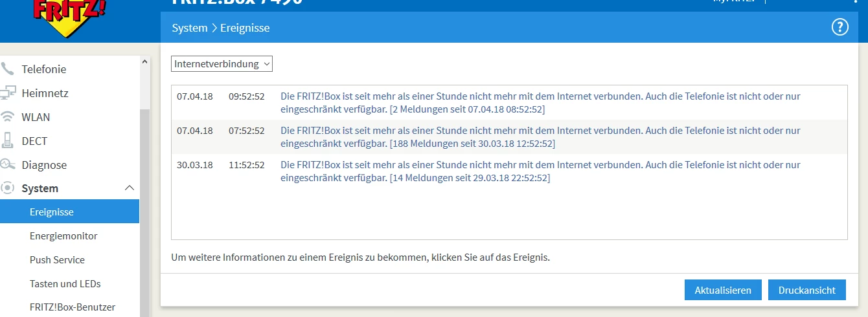The height and width of the screenshot is (317, 868).
Task: Open event message from 11:52:52
Action: 540,171
